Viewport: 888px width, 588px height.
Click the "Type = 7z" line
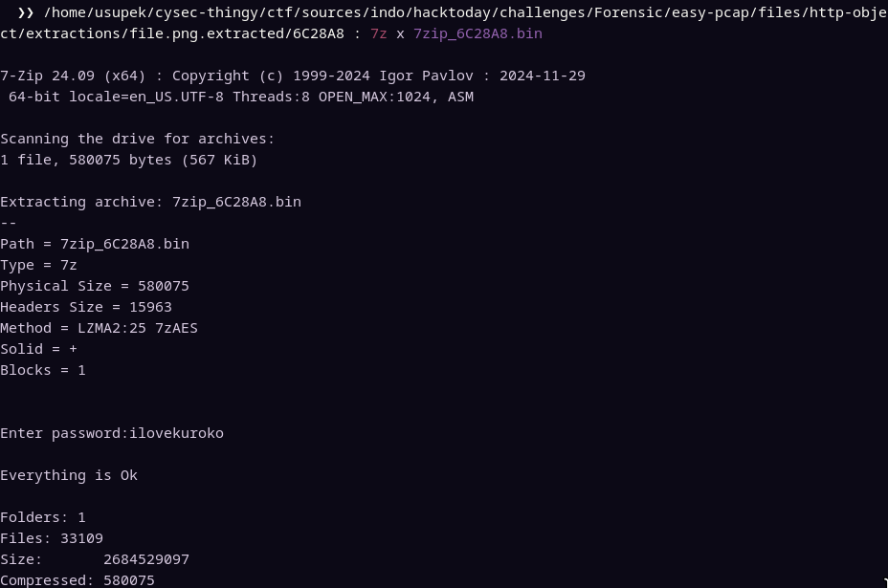coord(38,265)
